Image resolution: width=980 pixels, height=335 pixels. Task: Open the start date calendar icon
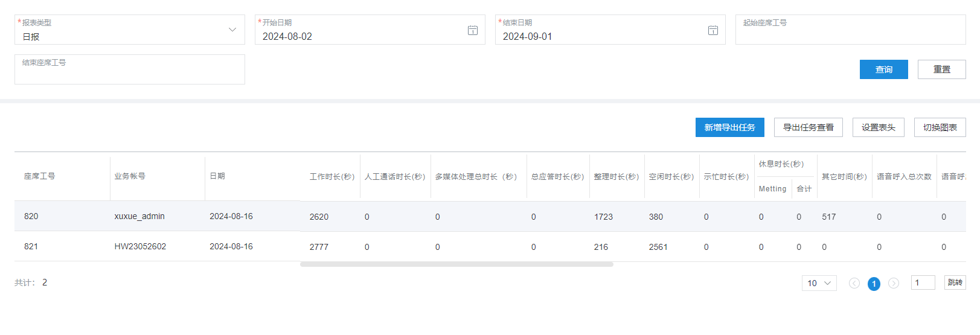(473, 30)
